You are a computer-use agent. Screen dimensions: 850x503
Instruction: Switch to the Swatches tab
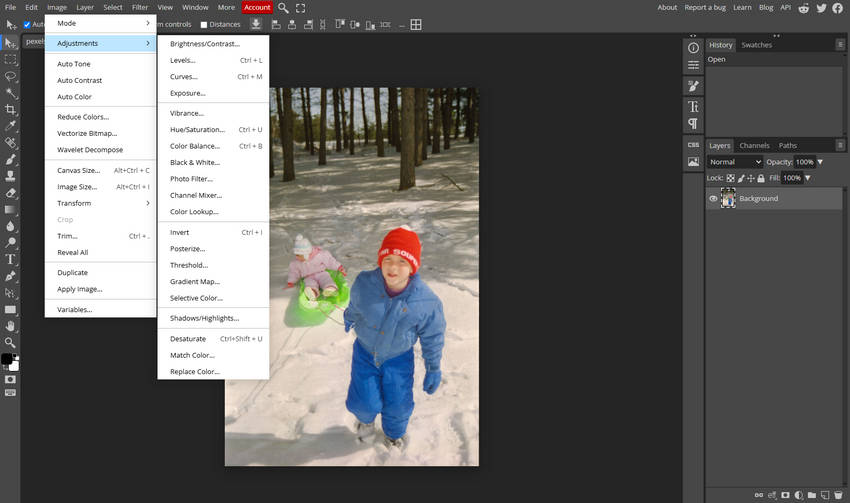coord(756,45)
